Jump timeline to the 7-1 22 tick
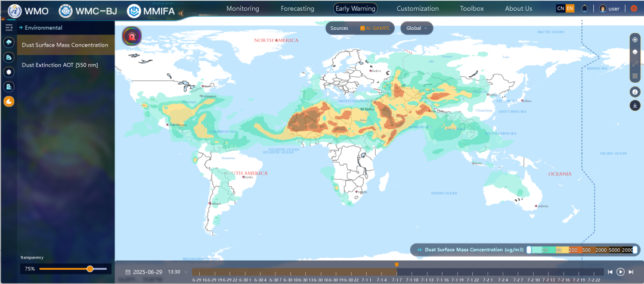Screen dimensions: 644x284 pos(473,279)
